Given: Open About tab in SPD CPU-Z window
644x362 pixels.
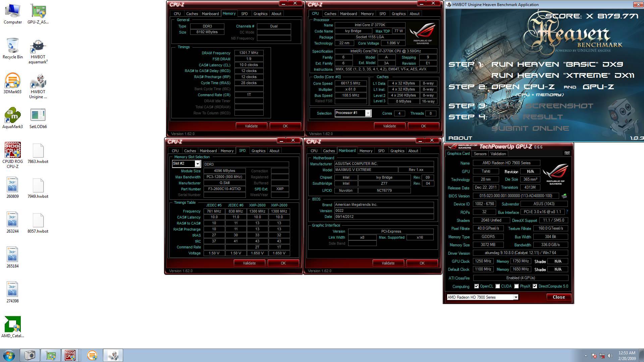Looking at the screenshot, I should [x=274, y=151].
